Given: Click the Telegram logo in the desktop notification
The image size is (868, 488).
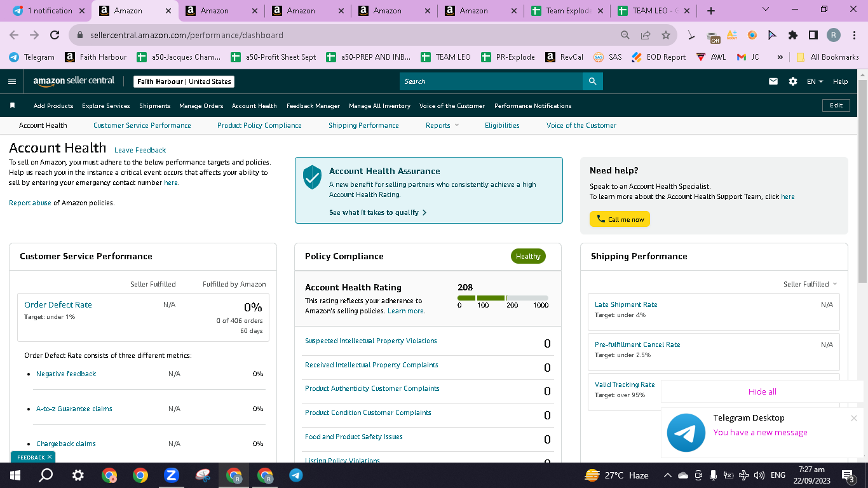Looking at the screenshot, I should [686, 432].
